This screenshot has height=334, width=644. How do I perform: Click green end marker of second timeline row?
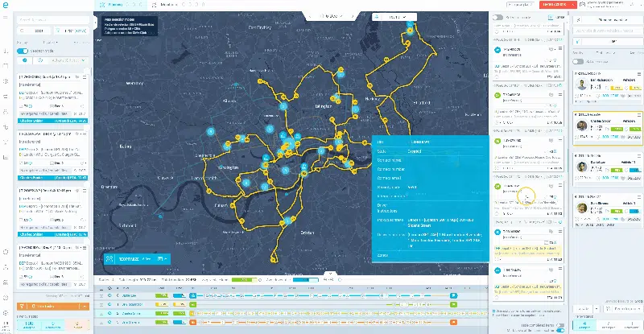click(453, 304)
